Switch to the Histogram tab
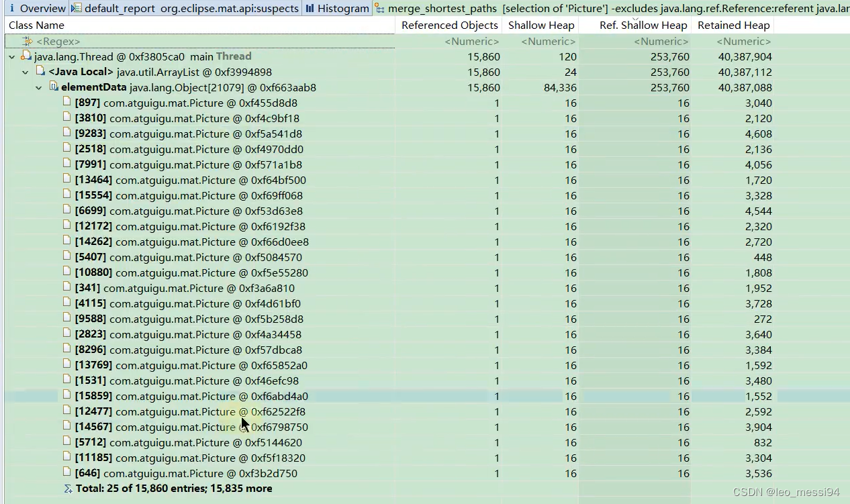Screen dimensions: 850x504 coord(337,9)
